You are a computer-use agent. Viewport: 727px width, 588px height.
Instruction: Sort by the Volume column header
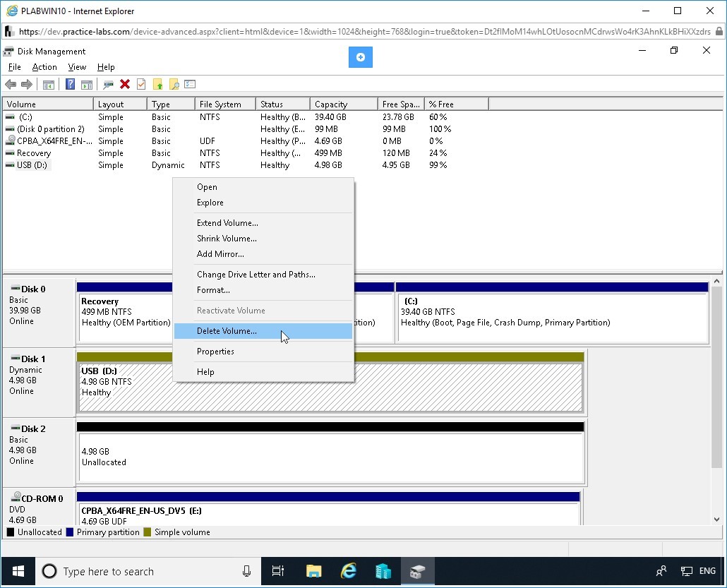pos(48,104)
